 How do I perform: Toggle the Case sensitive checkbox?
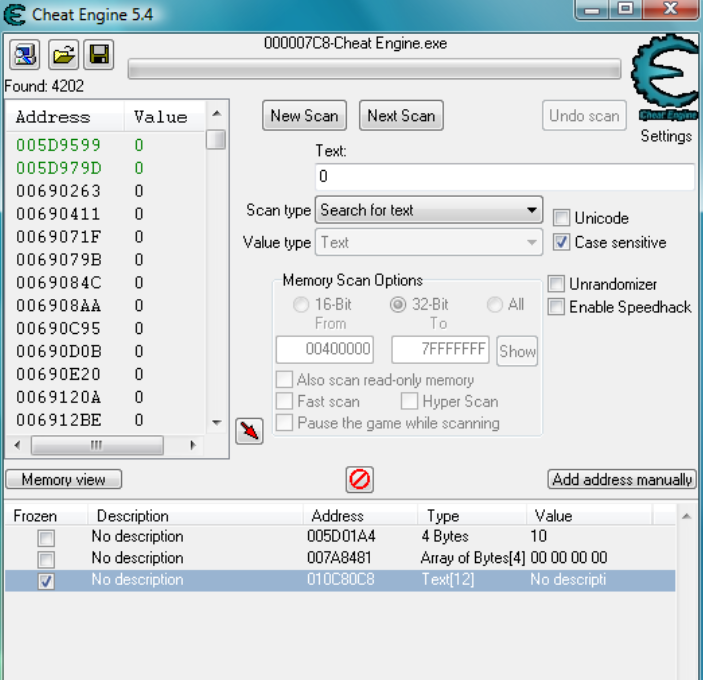point(561,242)
